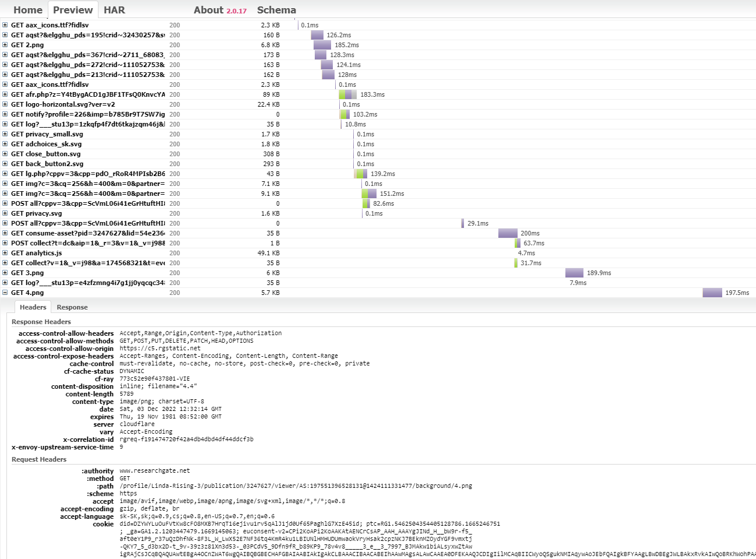The image size is (756, 559).
Task: Open the HAR tab
Action: 114,10
